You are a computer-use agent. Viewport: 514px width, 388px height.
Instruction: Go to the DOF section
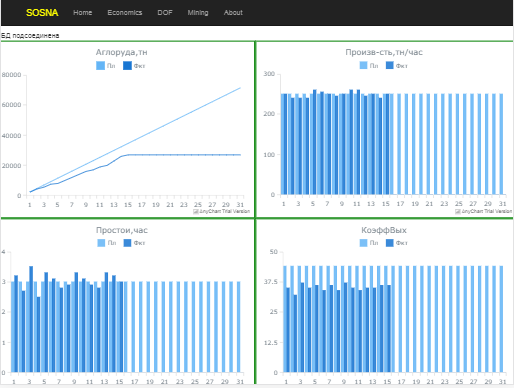click(165, 13)
